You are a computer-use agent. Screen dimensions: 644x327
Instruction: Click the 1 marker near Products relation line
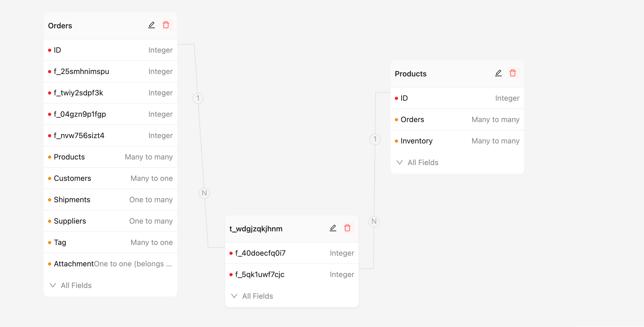tap(375, 139)
